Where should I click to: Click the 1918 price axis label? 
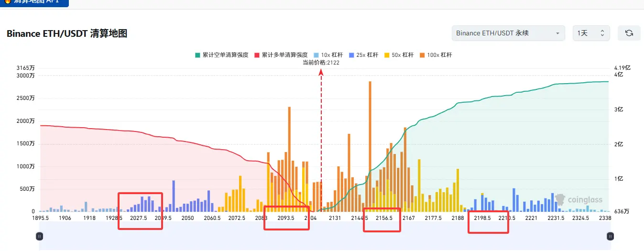(89, 218)
